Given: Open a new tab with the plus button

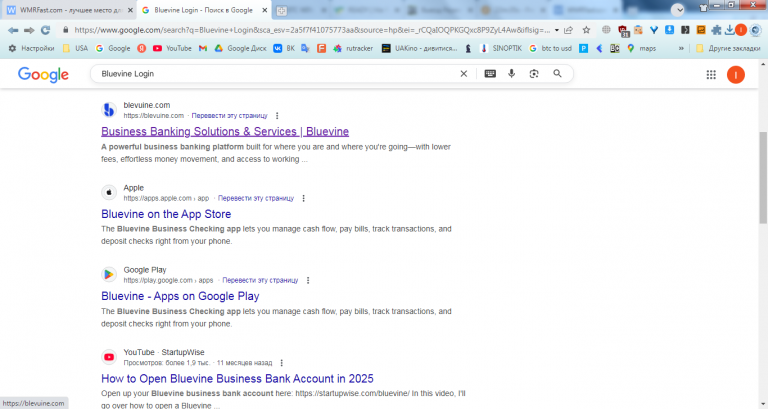Looking at the screenshot, I should click(282, 10).
